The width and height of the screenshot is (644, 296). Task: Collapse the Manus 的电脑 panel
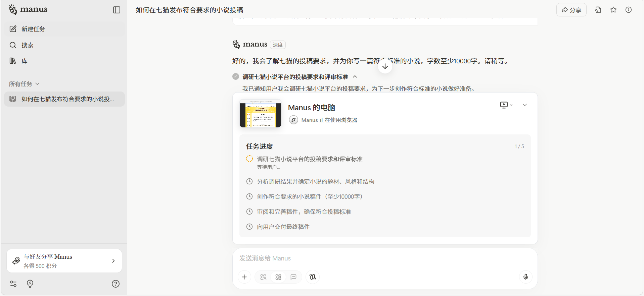pos(525,105)
